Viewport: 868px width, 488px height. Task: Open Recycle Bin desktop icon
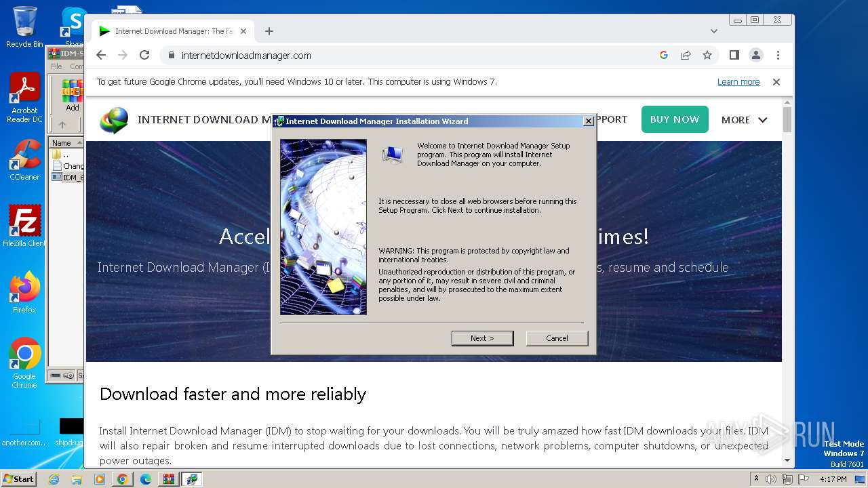coord(24,27)
